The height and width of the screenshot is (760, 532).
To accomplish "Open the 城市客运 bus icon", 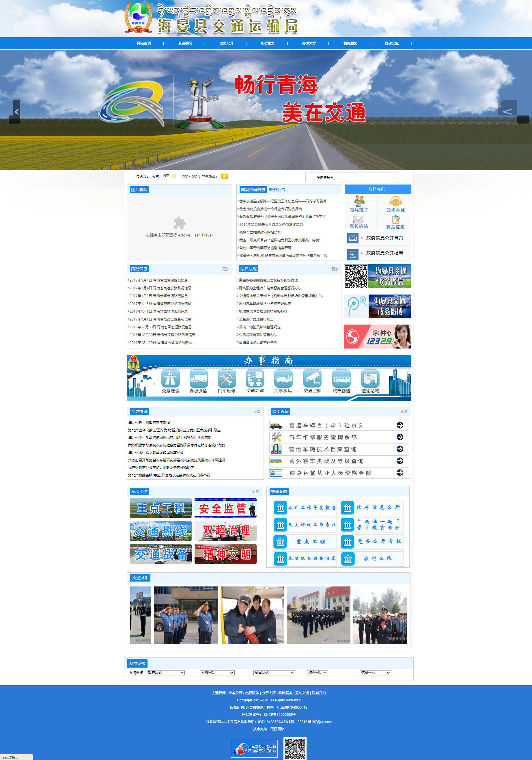I will pyautogui.click(x=341, y=378).
